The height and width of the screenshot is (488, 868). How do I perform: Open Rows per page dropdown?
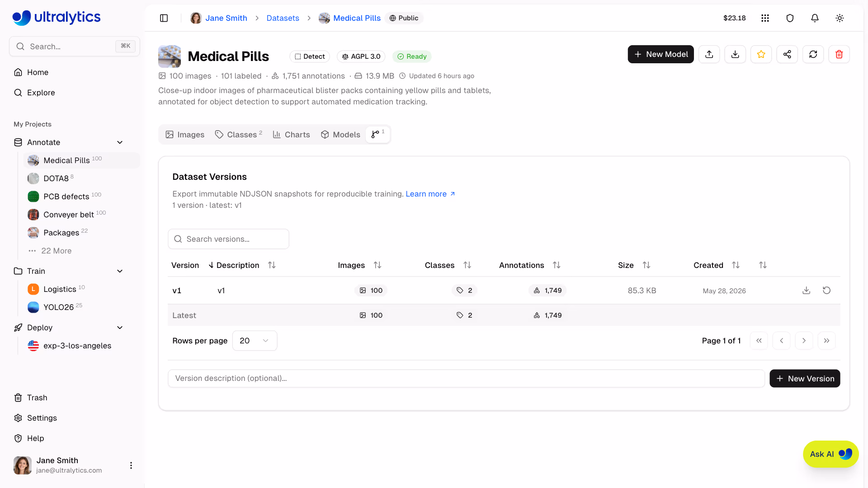(255, 341)
